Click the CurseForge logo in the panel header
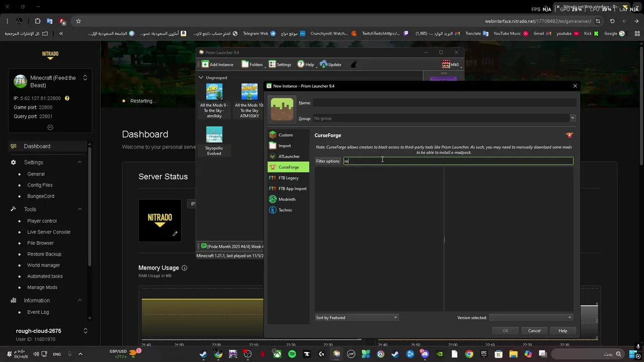The height and width of the screenshot is (362, 644). pos(570,135)
